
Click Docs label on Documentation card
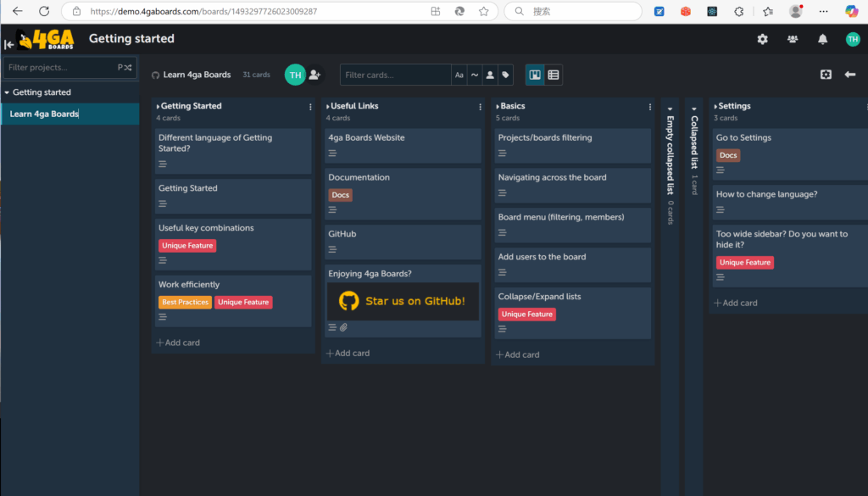click(341, 195)
